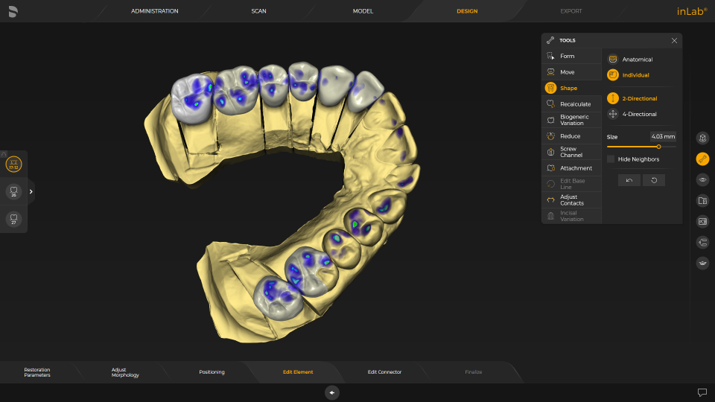
Task: Adjust the Size slider handle
Action: 659,147
